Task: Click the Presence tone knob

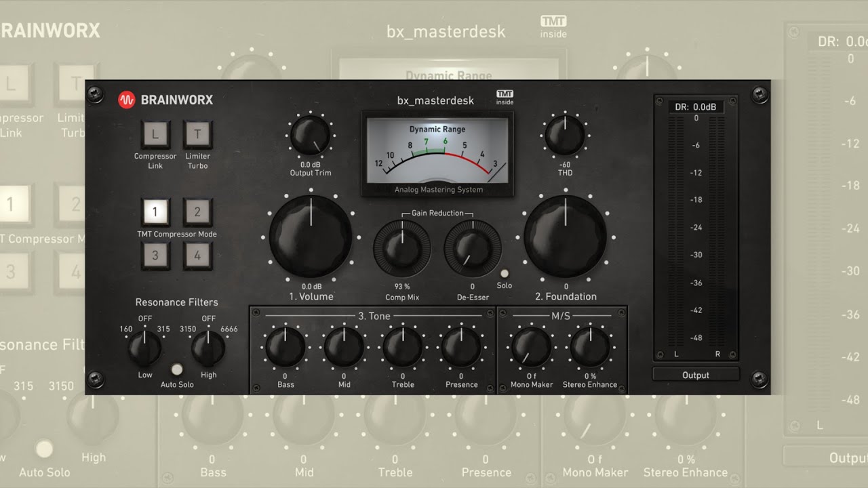Action: (x=461, y=346)
